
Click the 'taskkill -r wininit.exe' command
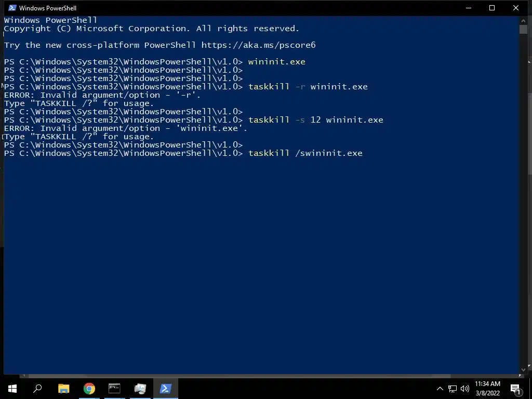click(x=308, y=87)
